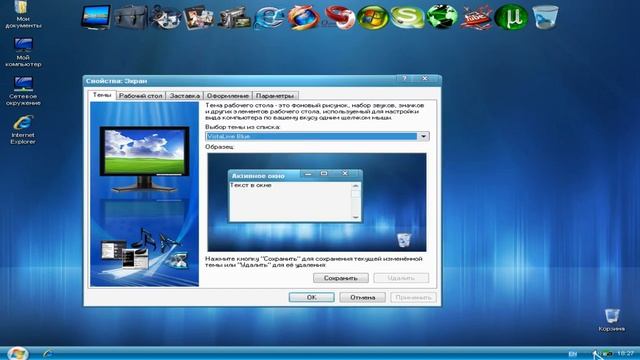The height and width of the screenshot is (360, 640).
Task: Open the Start menu orb
Action: (17, 353)
